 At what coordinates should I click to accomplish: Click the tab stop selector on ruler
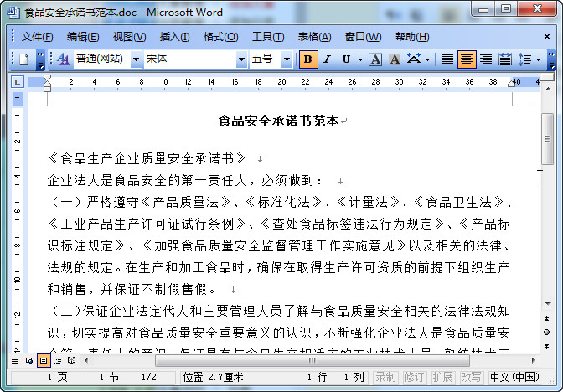click(x=18, y=82)
